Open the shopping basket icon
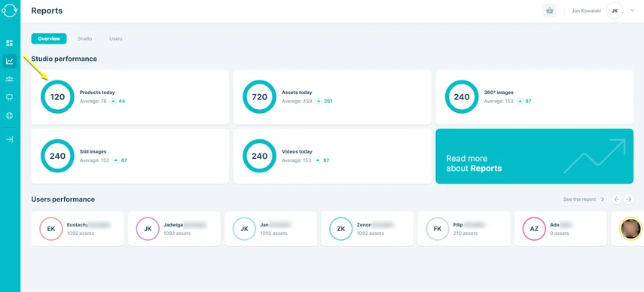644x292 pixels. [x=550, y=11]
